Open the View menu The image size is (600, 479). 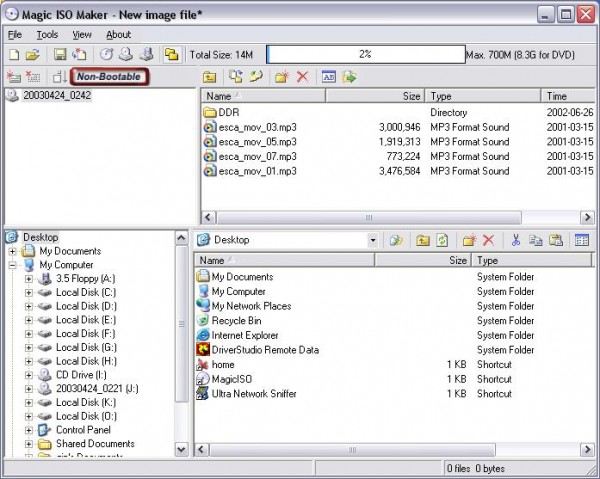[81, 34]
